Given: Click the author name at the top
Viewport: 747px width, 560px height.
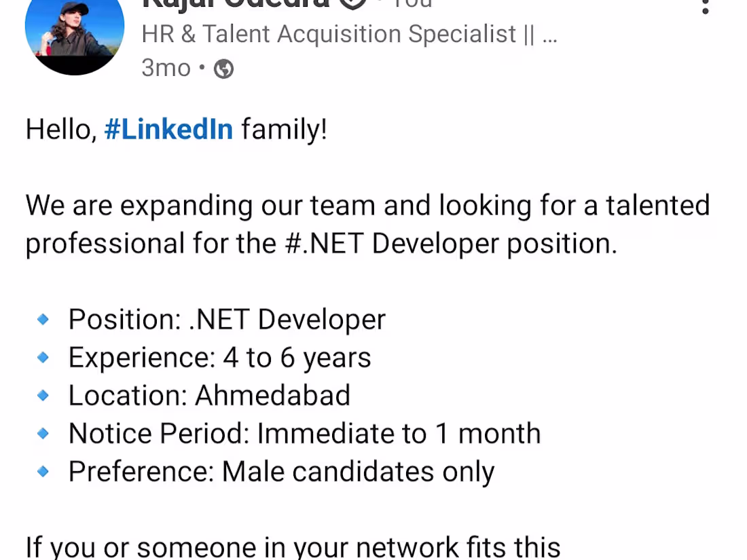Looking at the screenshot, I should tap(236, 4).
